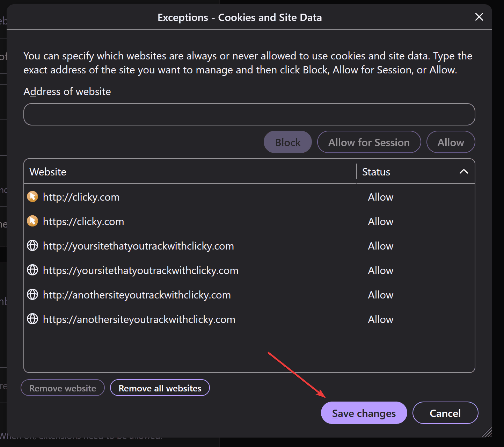
Task: Click Allow for Session button
Action: click(x=369, y=142)
